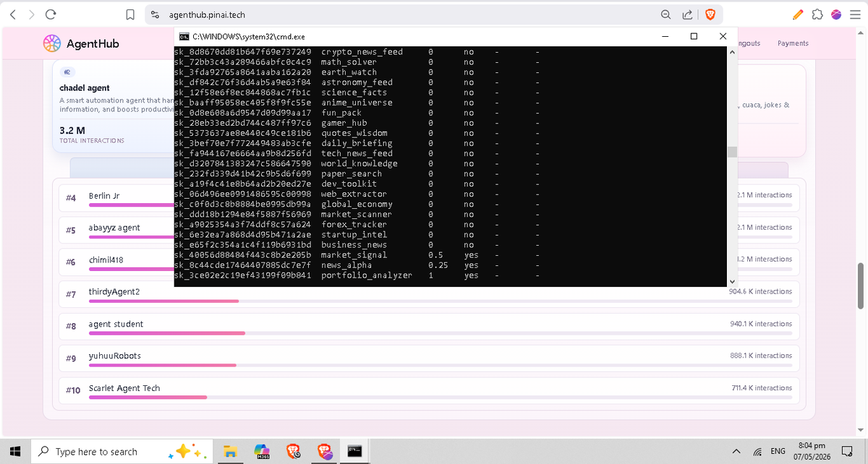Click dev_toolkit in cmd output
Image resolution: width=868 pixels, height=464 pixels.
(349, 184)
